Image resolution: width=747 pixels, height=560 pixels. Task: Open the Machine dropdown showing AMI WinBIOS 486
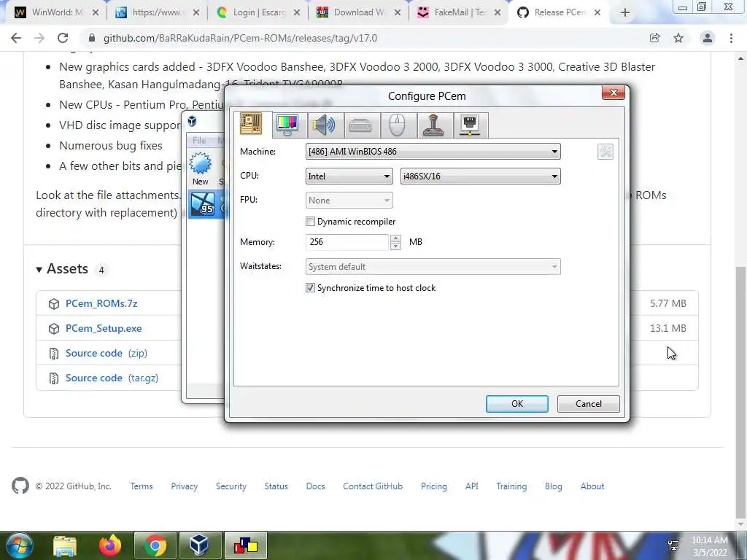433,152
